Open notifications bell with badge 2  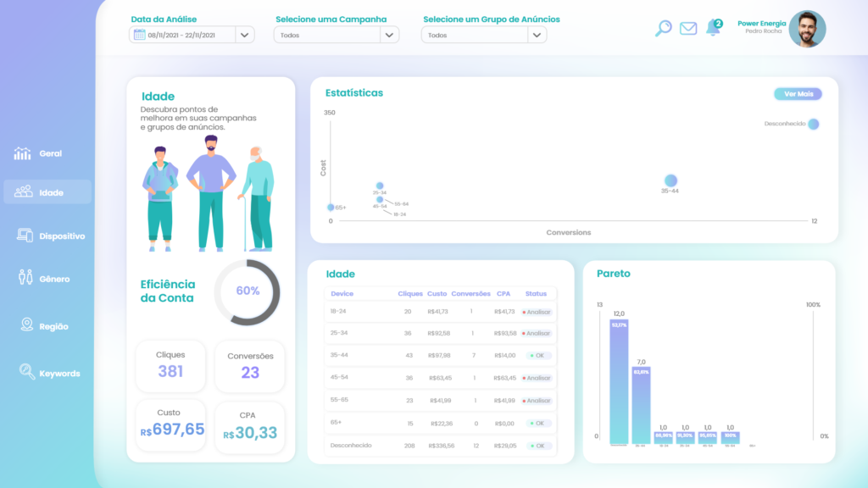[x=714, y=27]
